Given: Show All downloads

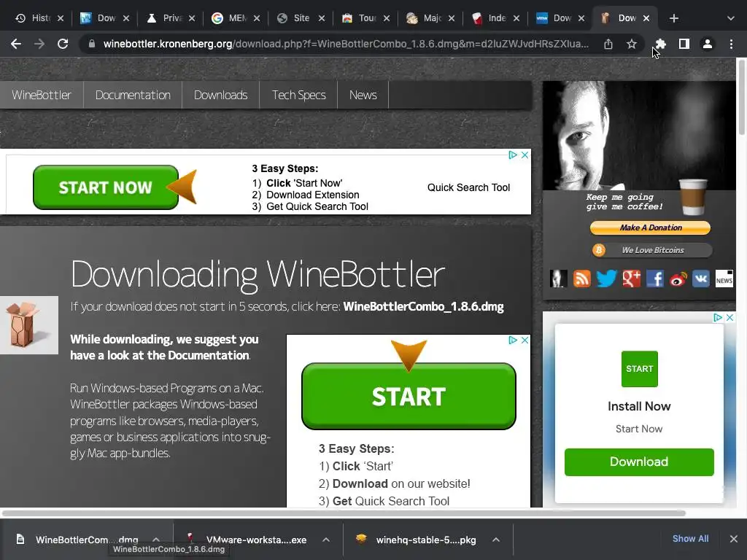Looking at the screenshot, I should coord(690,539).
